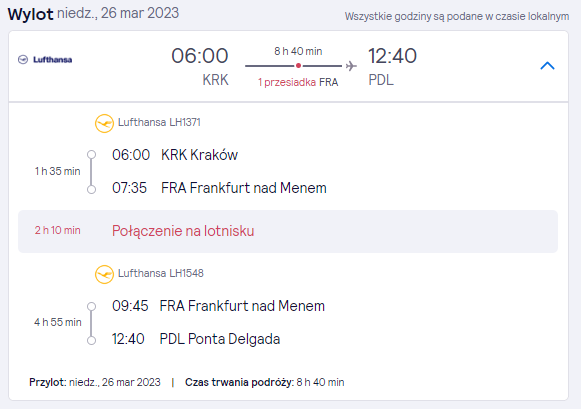Click the arrival circle marker for PDL Ponta Delgada
581x409 pixels.
click(92, 340)
